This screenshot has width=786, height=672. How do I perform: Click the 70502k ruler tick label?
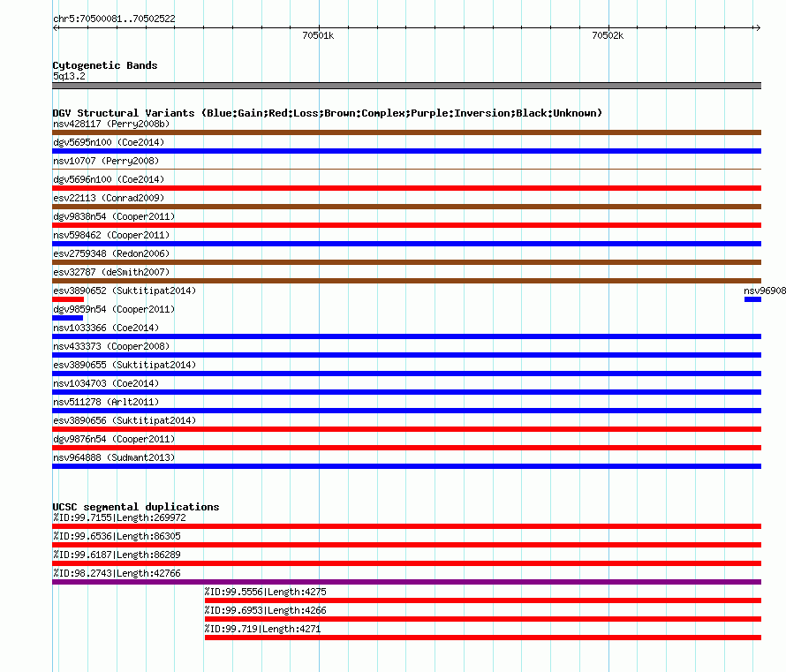[608, 35]
